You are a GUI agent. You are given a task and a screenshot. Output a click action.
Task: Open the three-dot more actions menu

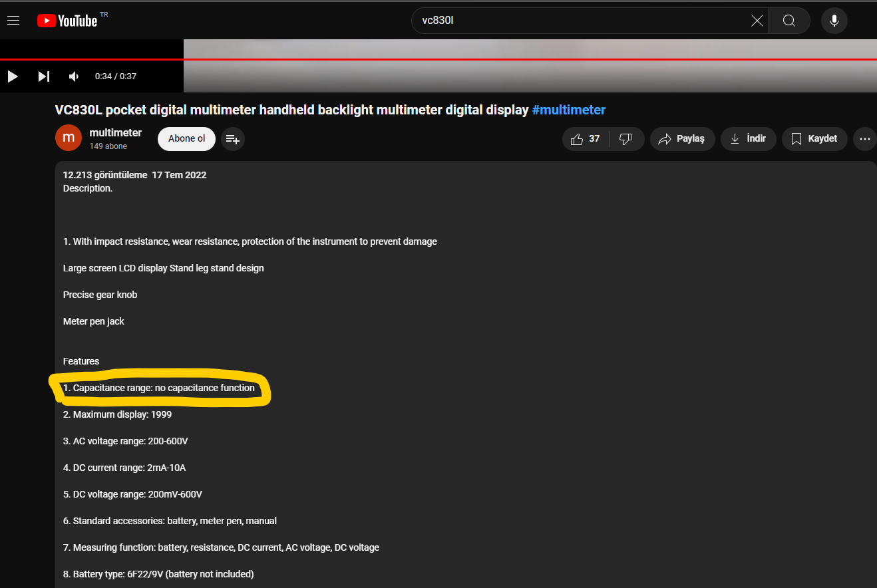(x=865, y=139)
